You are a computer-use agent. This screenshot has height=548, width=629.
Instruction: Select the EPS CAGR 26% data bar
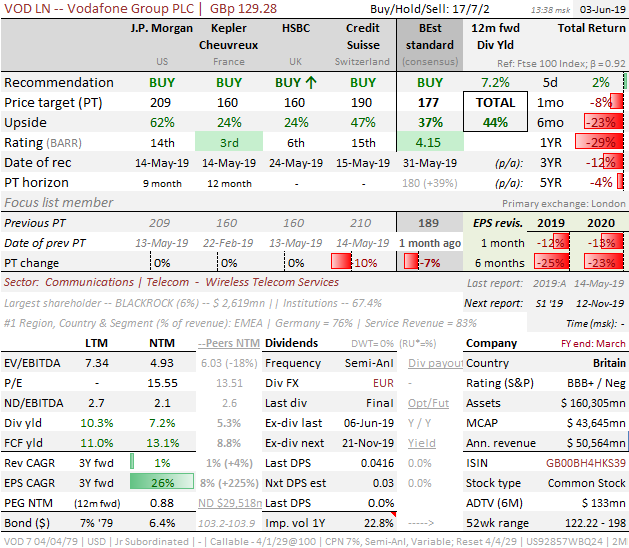coord(162,481)
